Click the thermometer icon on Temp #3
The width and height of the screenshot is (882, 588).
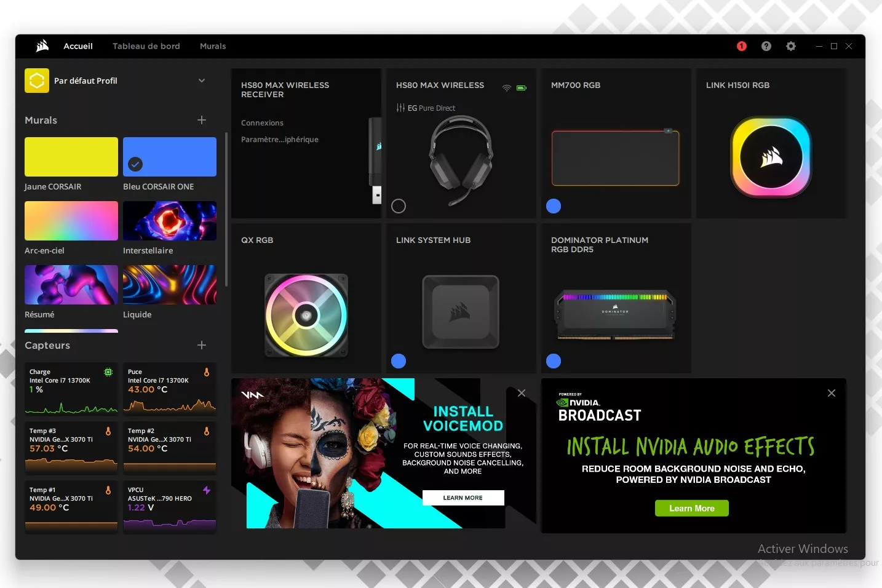tap(108, 431)
